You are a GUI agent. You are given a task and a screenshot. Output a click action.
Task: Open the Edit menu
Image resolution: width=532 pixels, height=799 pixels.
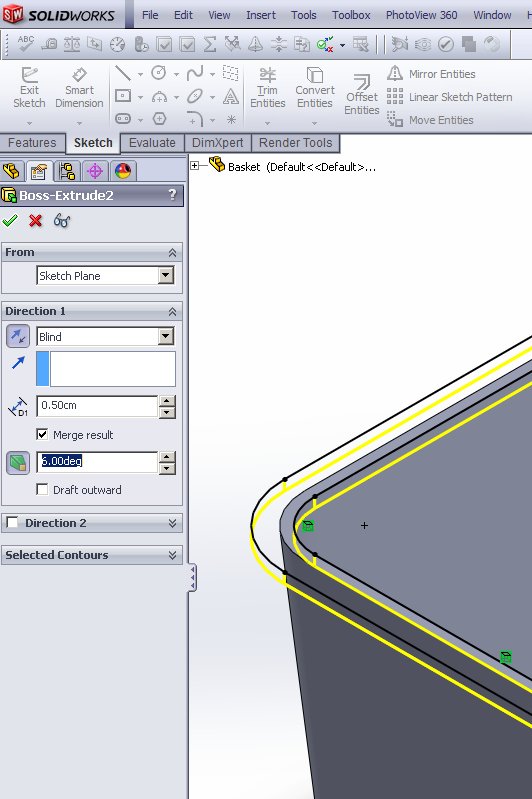pyautogui.click(x=183, y=15)
